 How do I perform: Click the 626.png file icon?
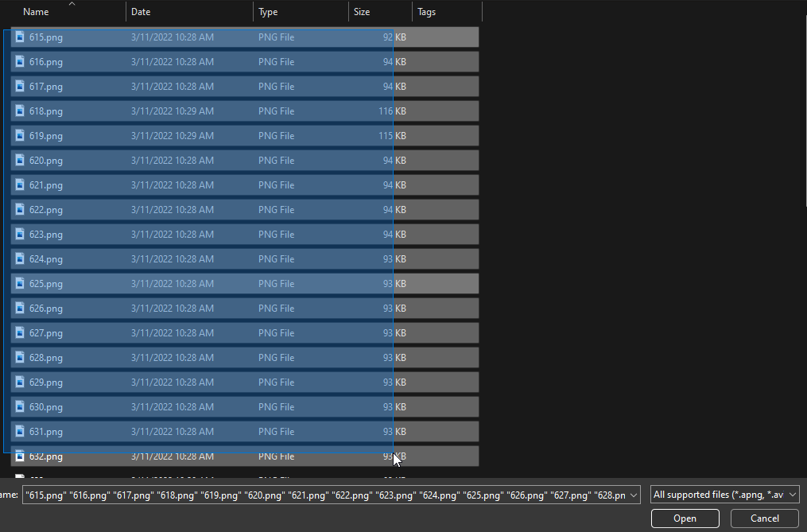pyautogui.click(x=20, y=309)
